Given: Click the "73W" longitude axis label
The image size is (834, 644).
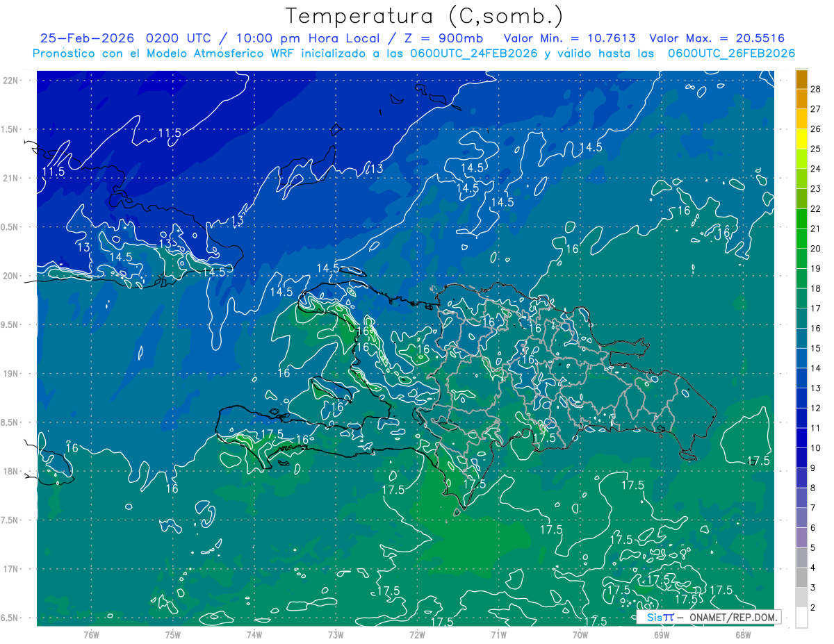Looking at the screenshot, I should [336, 635].
